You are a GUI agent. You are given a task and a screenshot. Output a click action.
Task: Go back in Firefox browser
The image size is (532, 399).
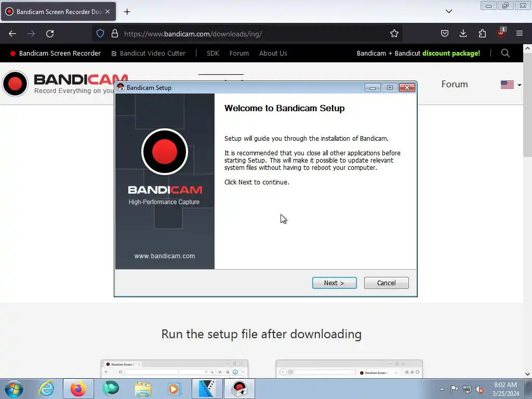(x=12, y=34)
